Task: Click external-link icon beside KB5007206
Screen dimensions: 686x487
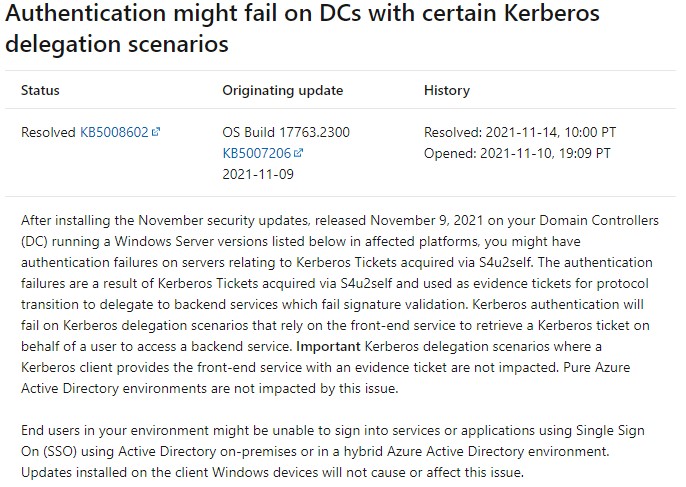Action: (298, 153)
